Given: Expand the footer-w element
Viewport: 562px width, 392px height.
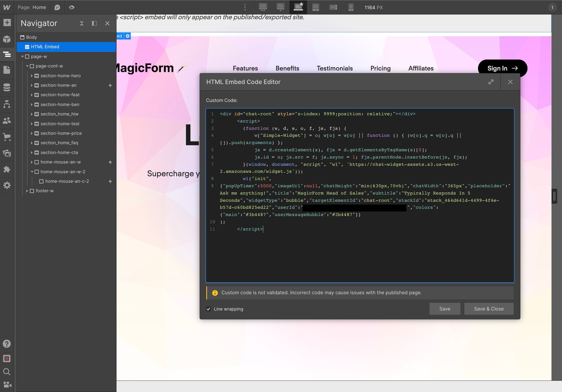Looking at the screenshot, I should [x=27, y=191].
